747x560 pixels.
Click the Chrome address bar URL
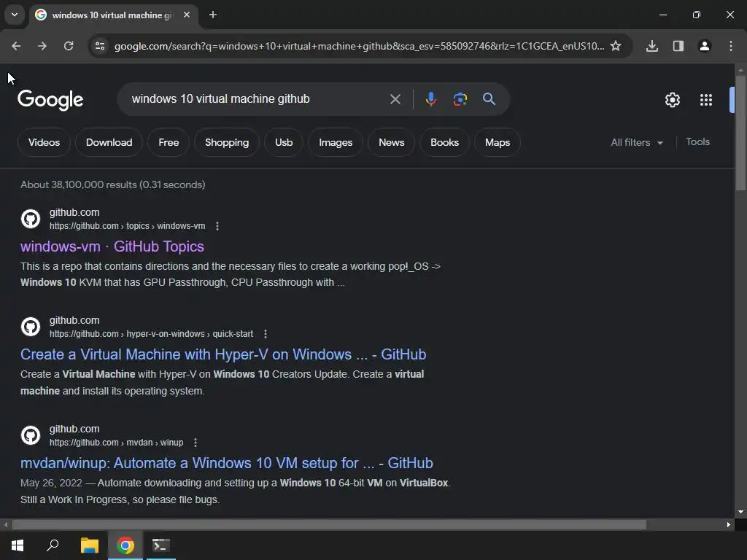(359, 46)
